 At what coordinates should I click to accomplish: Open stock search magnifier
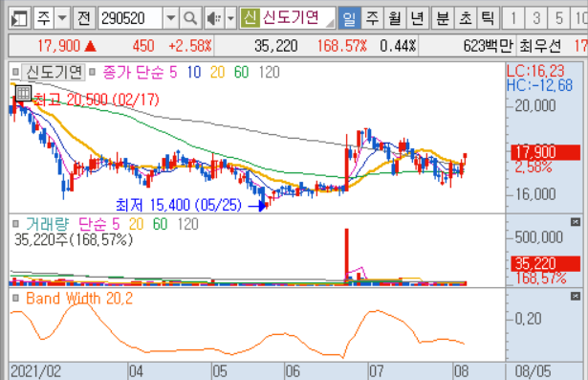[x=190, y=18]
